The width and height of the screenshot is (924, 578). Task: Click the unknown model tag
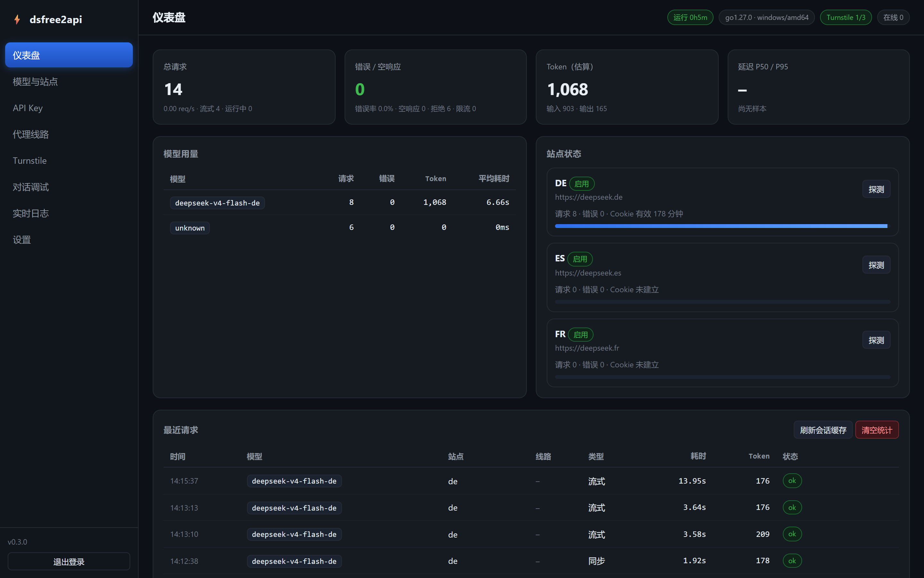click(x=190, y=228)
